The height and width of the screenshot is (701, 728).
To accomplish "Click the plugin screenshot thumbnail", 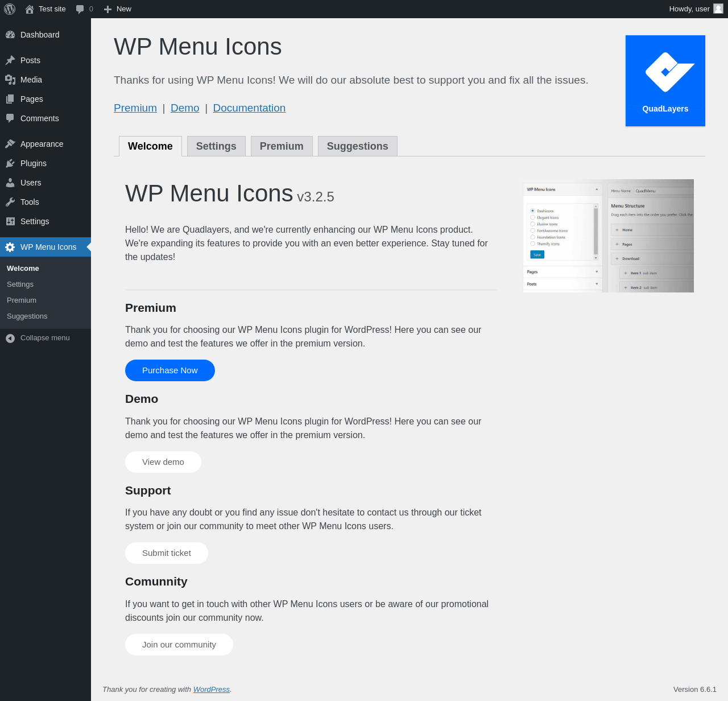I will click(x=609, y=236).
